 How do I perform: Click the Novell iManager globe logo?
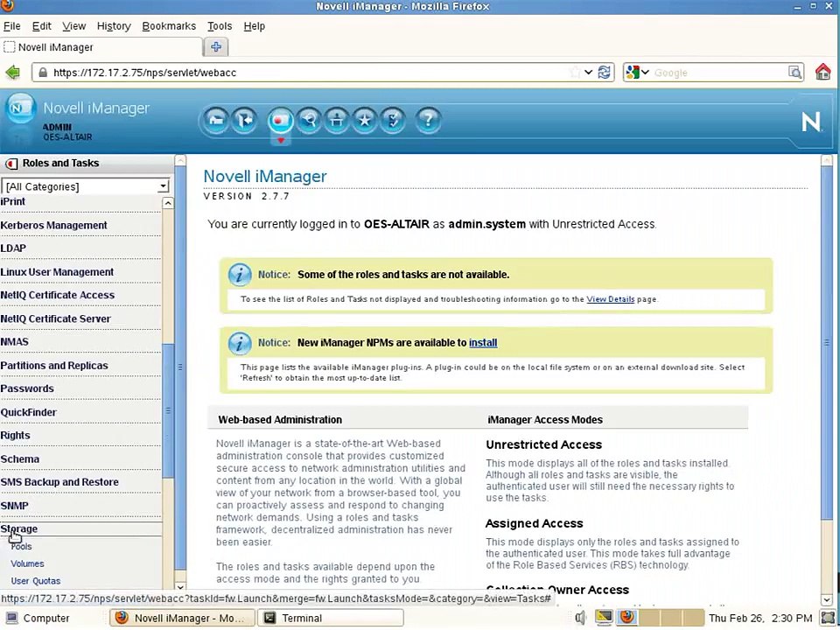[20, 108]
